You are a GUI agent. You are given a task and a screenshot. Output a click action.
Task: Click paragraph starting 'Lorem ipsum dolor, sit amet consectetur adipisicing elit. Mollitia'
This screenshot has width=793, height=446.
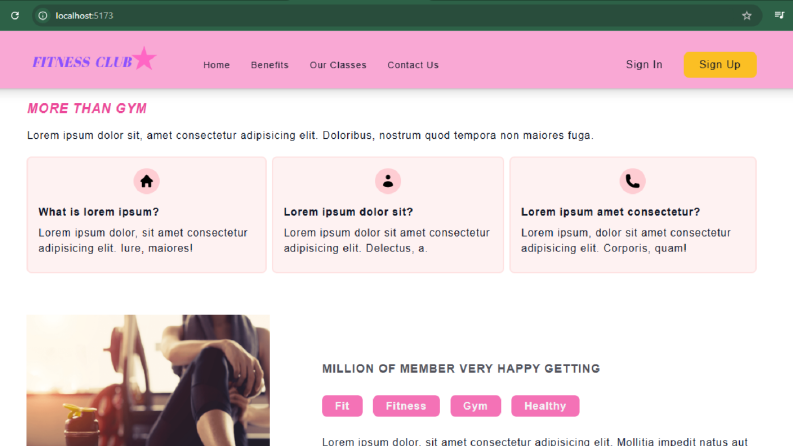tap(535, 441)
